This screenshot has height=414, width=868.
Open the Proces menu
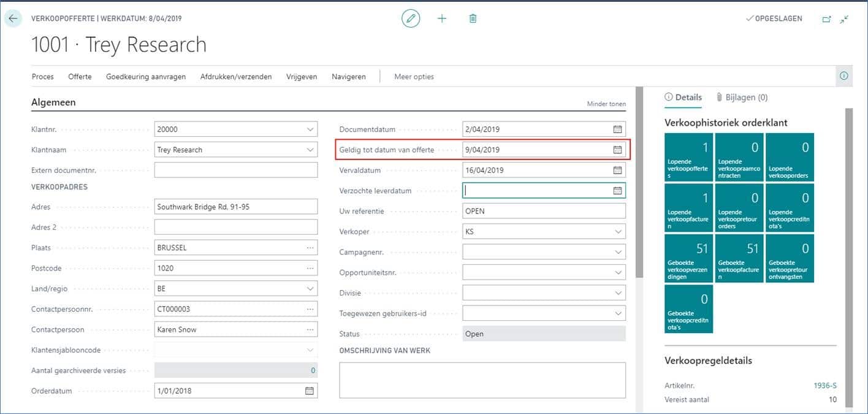click(x=43, y=77)
